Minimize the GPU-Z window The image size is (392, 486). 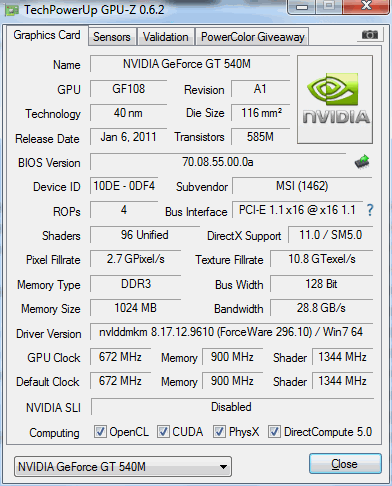pos(302,7)
